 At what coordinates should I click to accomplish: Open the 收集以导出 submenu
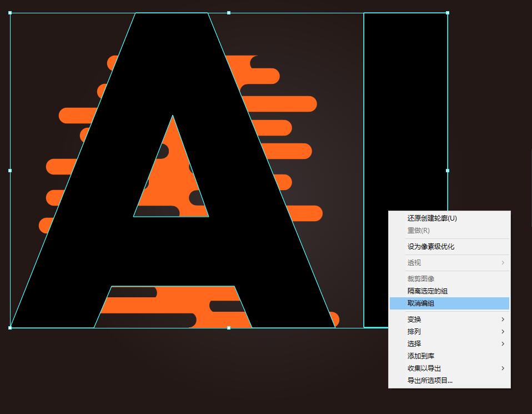click(x=449, y=368)
